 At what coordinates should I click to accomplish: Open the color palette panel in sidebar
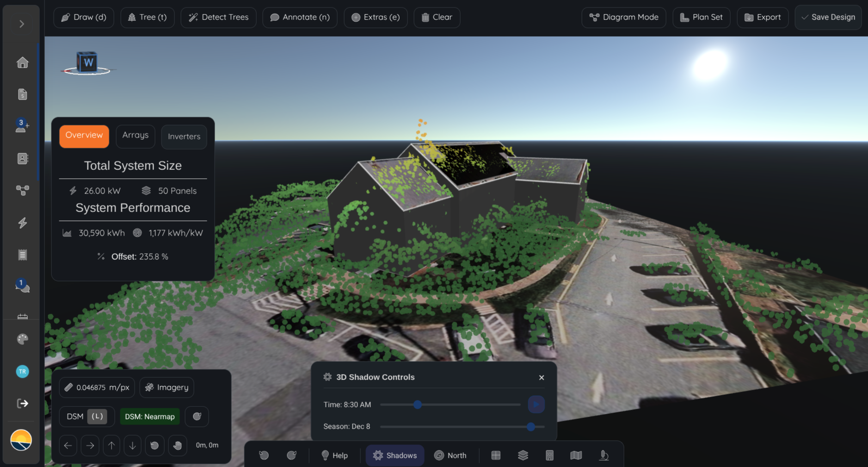[x=22, y=339]
